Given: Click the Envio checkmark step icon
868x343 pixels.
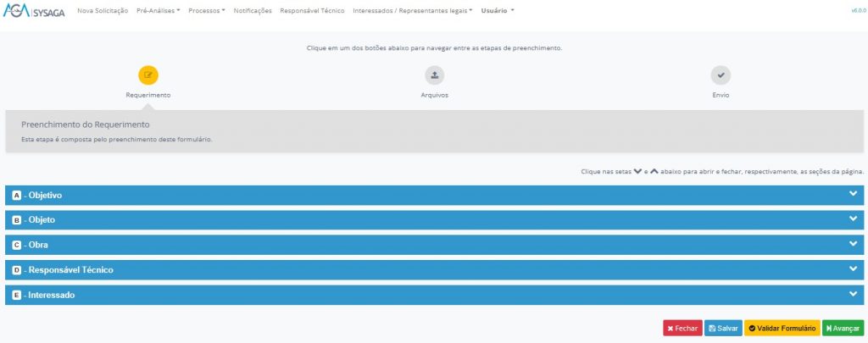Looking at the screenshot, I should (x=721, y=75).
